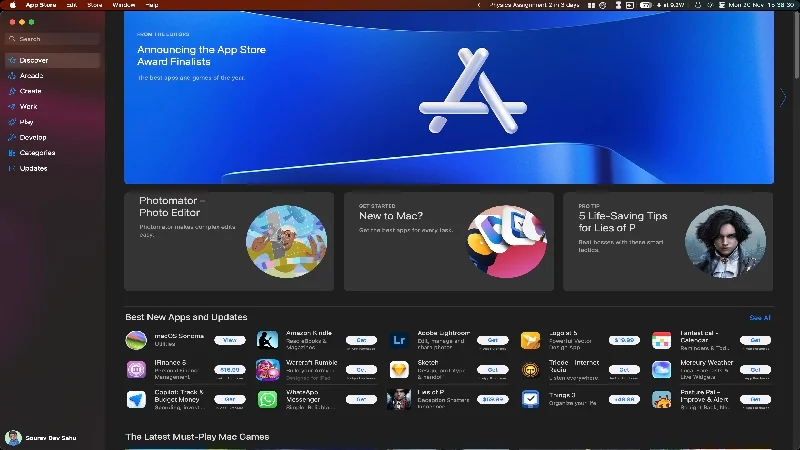This screenshot has height=450, width=800.
Task: Open the Photomator Photo Editor card
Action: point(229,241)
